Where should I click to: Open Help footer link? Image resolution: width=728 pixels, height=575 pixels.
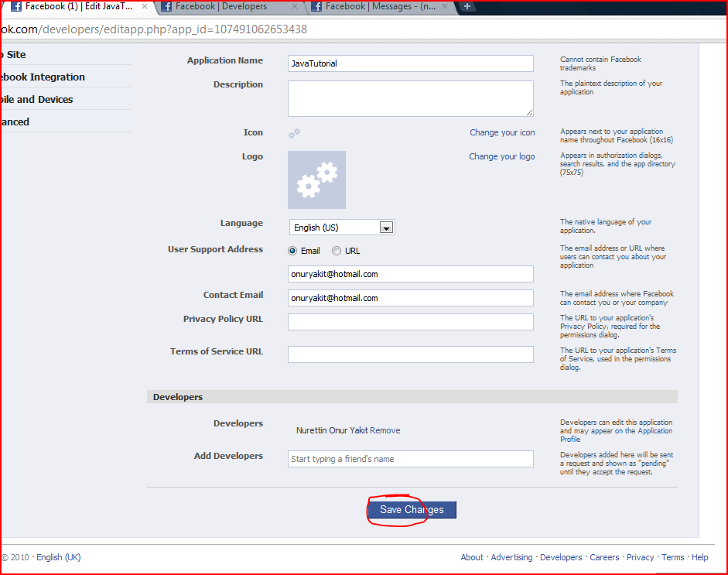coord(699,557)
